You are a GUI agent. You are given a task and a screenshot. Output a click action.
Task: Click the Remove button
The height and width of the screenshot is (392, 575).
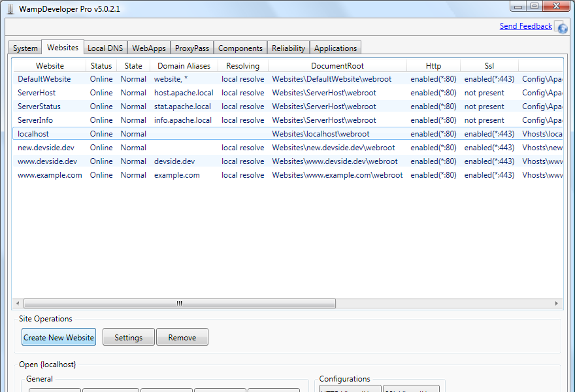click(182, 337)
